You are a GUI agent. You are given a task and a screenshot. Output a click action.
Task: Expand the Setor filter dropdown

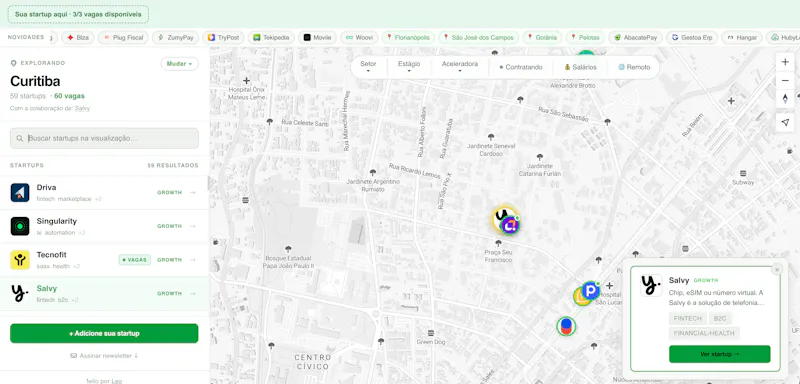(368, 67)
